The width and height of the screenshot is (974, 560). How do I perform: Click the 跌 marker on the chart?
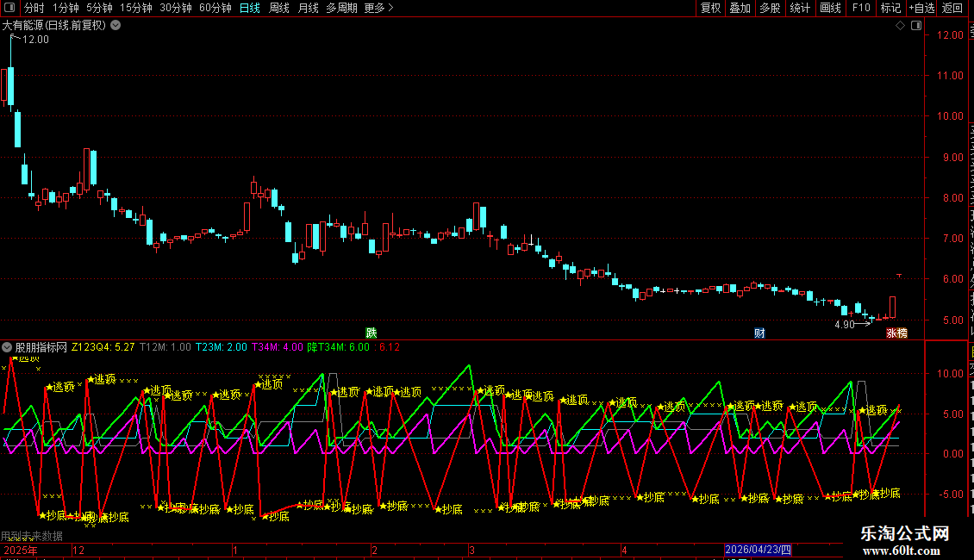pyautogui.click(x=371, y=333)
